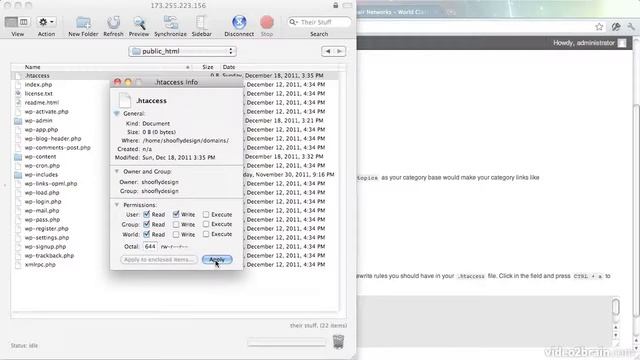
Task: Refresh the file listing
Action: pyautogui.click(x=113, y=22)
